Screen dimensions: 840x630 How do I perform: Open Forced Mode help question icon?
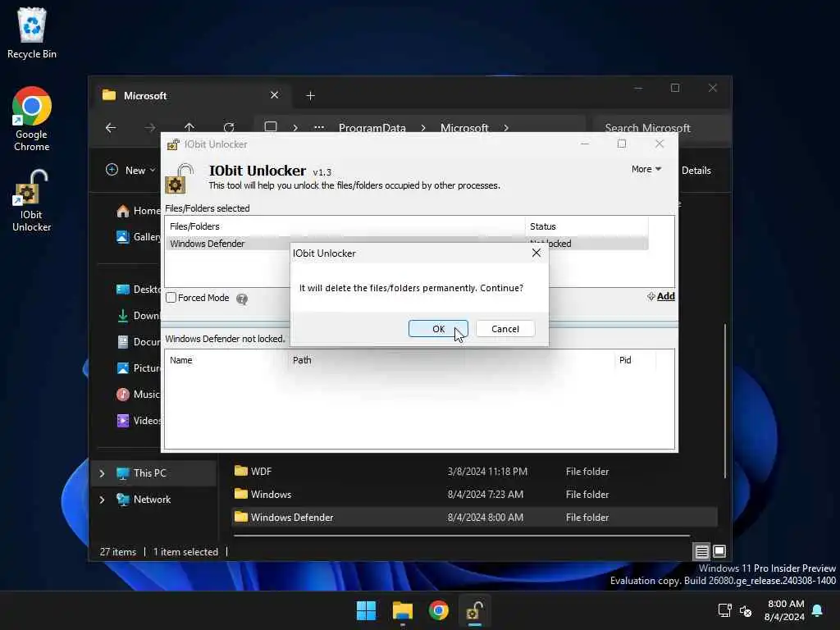(242, 299)
